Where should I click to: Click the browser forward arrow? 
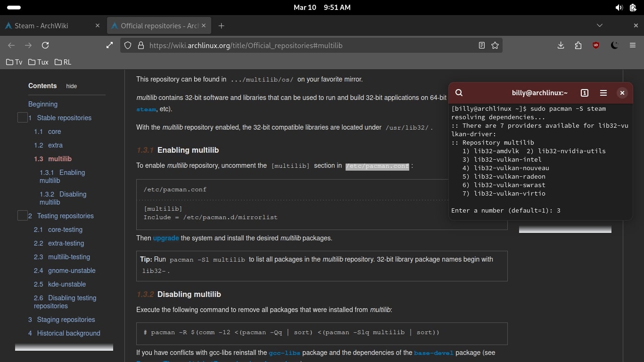[28, 45]
